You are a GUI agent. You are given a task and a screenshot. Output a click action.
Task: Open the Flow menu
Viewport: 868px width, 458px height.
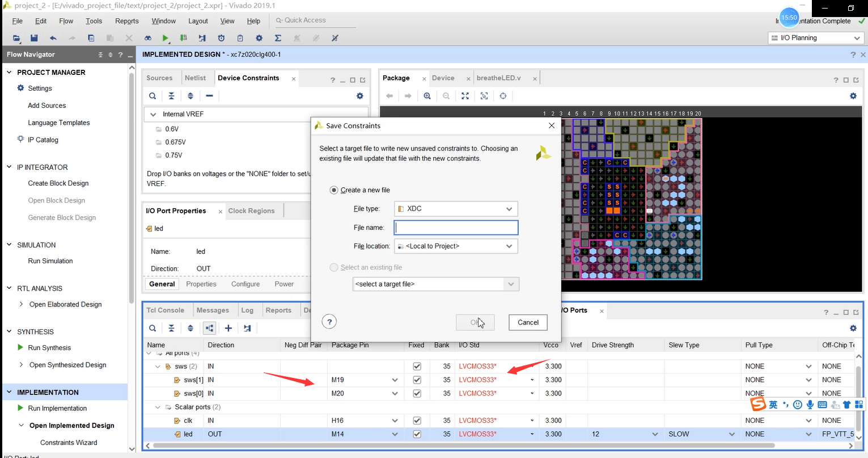coord(66,21)
